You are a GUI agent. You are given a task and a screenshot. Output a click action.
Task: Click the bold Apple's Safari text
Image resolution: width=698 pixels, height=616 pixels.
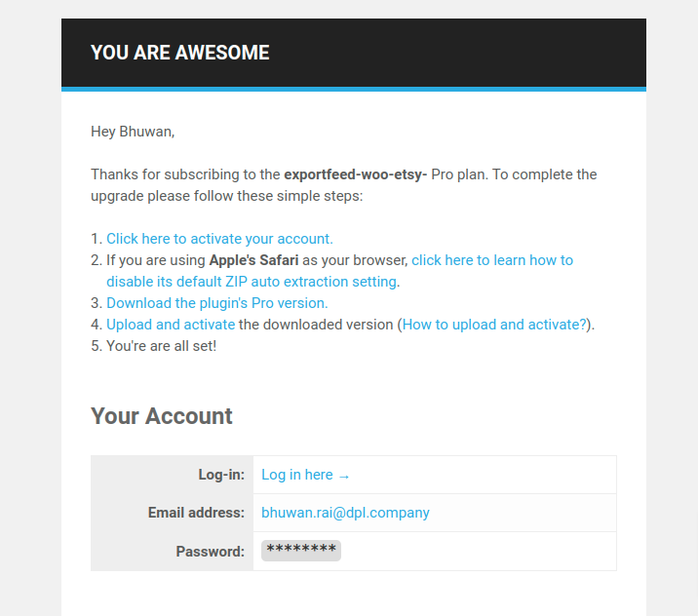253,260
